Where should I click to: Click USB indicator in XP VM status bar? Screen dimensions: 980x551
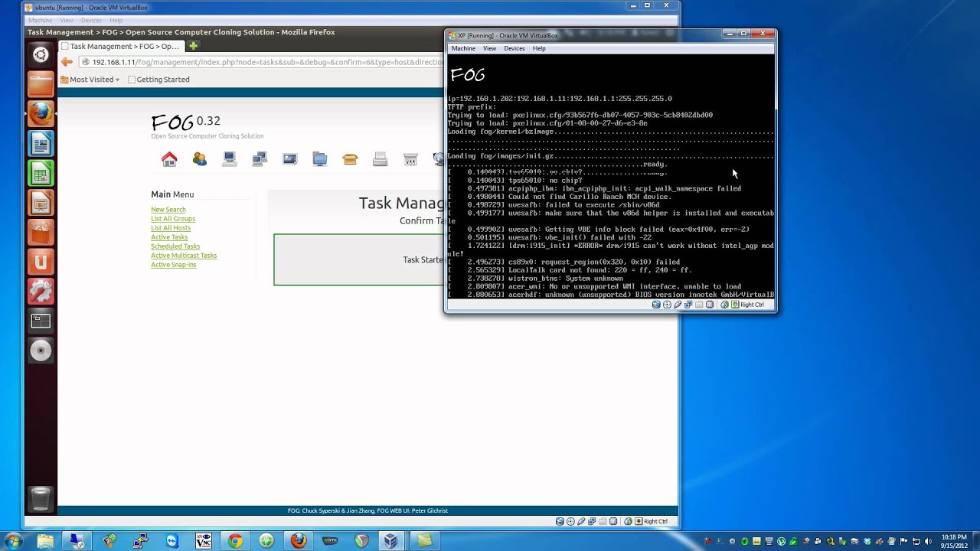pyautogui.click(x=678, y=305)
